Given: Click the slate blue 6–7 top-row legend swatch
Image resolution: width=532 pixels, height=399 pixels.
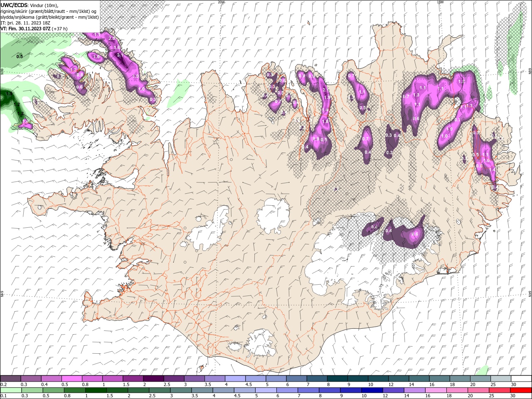Looking at the screenshot, I should point(296,379).
